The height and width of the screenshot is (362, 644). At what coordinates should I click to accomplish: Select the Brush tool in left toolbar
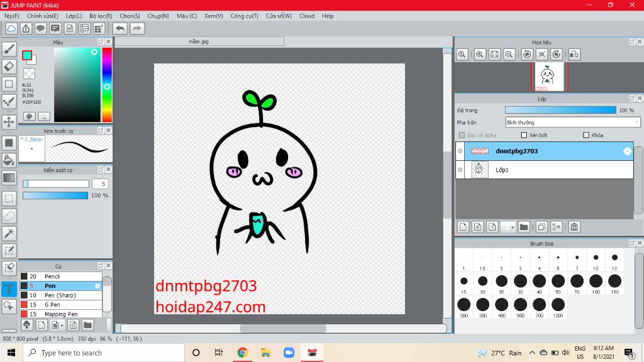coord(9,49)
